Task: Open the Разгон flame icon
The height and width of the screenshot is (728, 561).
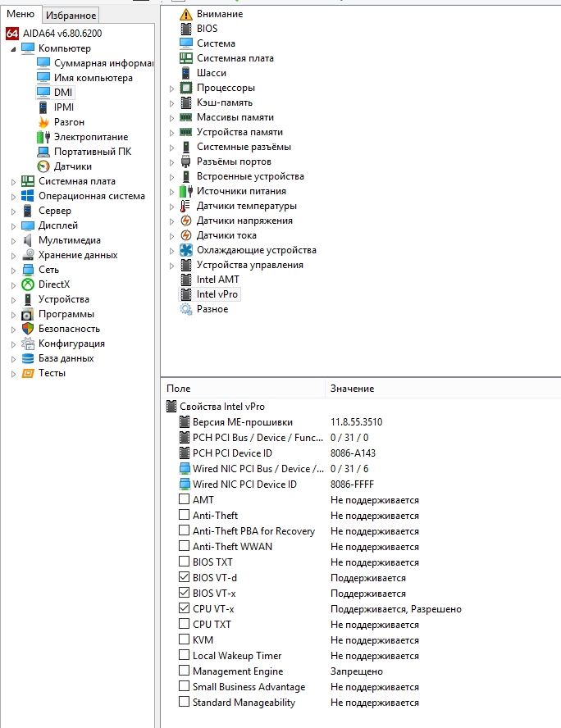Action: point(43,122)
